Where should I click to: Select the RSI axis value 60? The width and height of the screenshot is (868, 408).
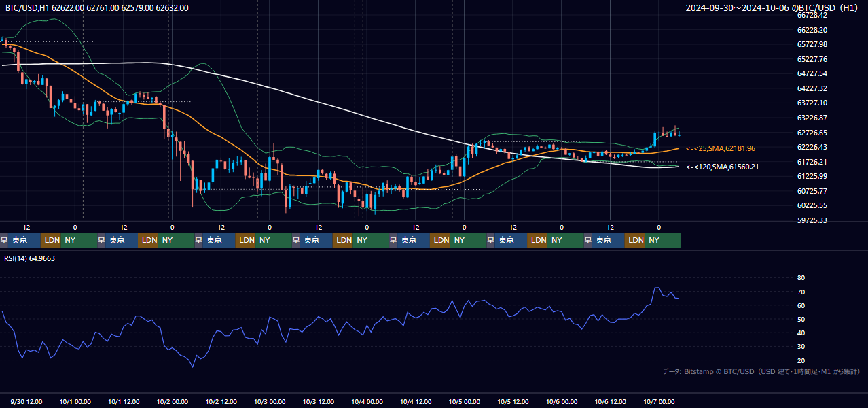coord(801,305)
